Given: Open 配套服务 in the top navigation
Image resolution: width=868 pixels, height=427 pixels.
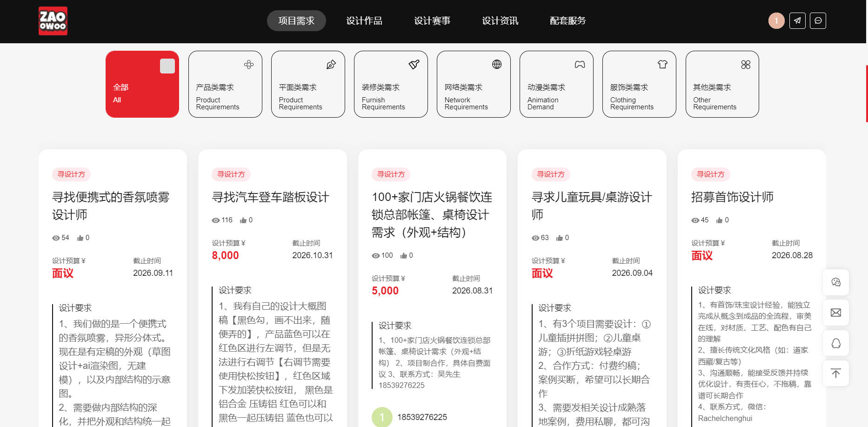Looking at the screenshot, I should 568,20.
